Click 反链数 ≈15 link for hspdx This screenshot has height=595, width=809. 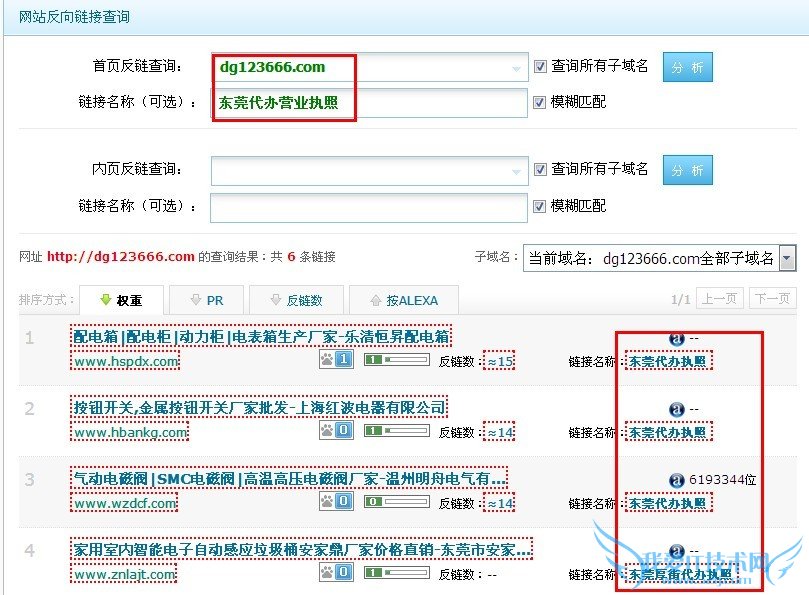coord(499,361)
